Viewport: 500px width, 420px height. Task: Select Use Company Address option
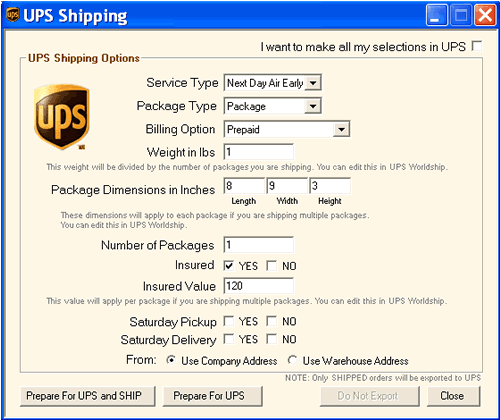[171, 360]
